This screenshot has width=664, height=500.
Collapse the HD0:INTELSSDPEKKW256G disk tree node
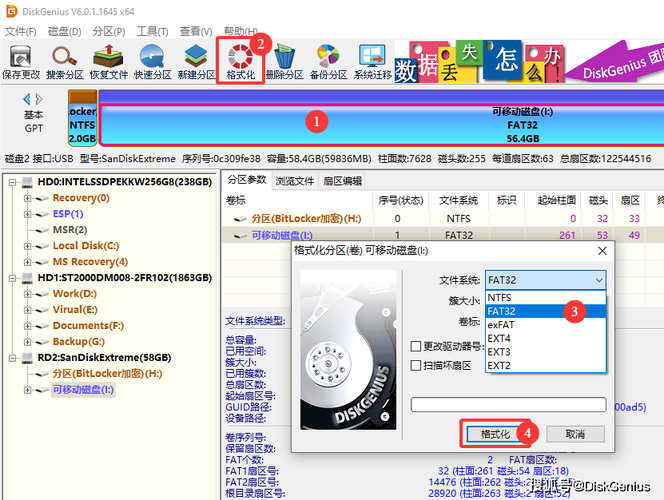pos(12,182)
